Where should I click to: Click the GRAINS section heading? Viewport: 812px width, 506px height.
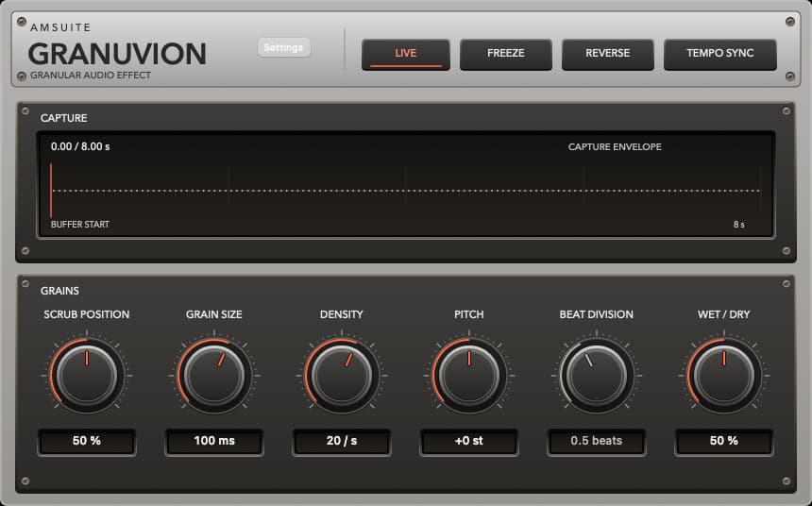[59, 291]
